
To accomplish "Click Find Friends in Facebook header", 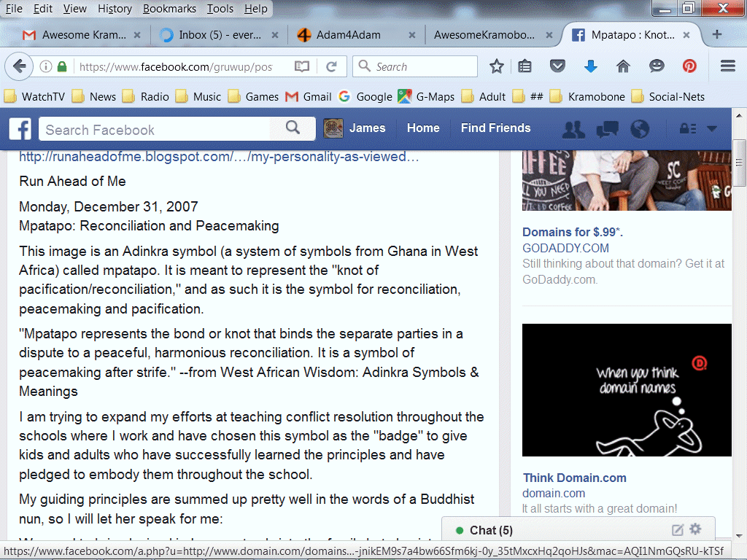I will 495,128.
